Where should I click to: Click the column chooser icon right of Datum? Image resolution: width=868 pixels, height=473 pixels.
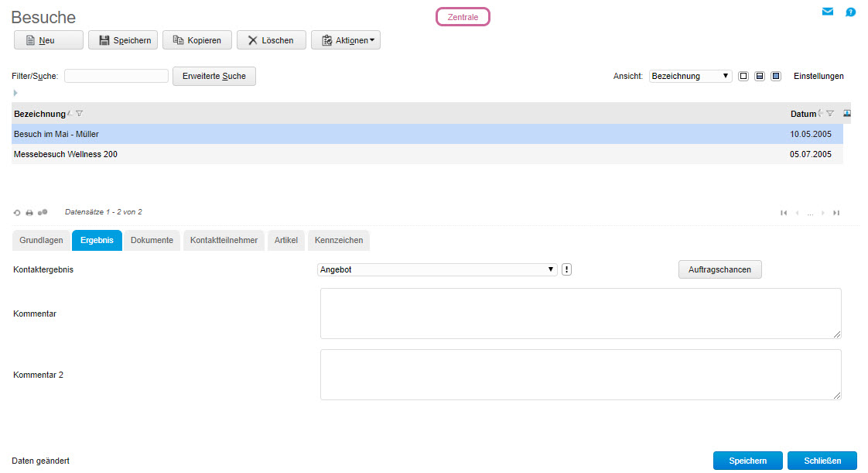point(847,113)
